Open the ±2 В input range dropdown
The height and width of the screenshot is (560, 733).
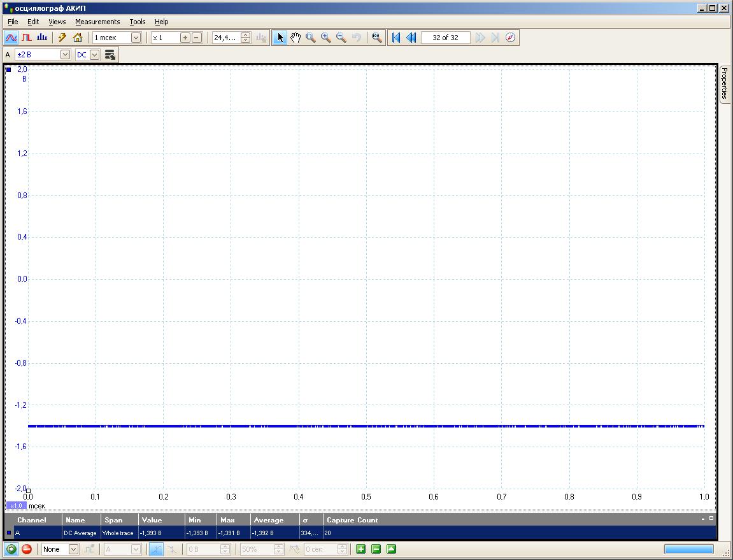(65, 55)
